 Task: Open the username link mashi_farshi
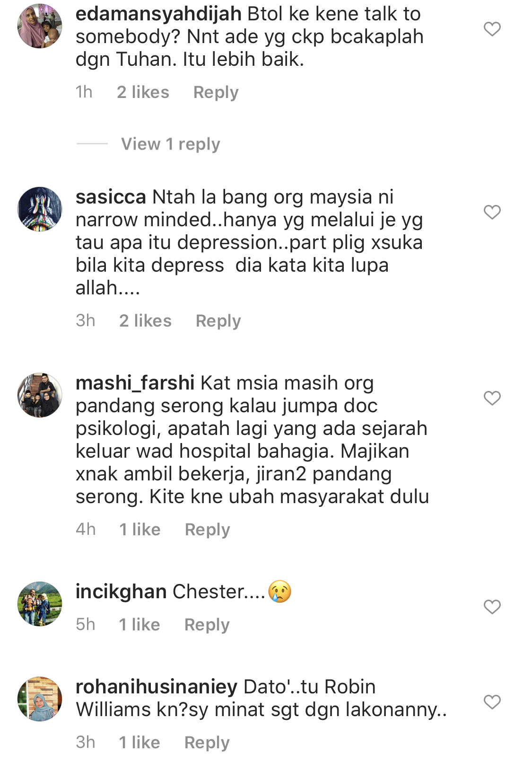(x=135, y=383)
